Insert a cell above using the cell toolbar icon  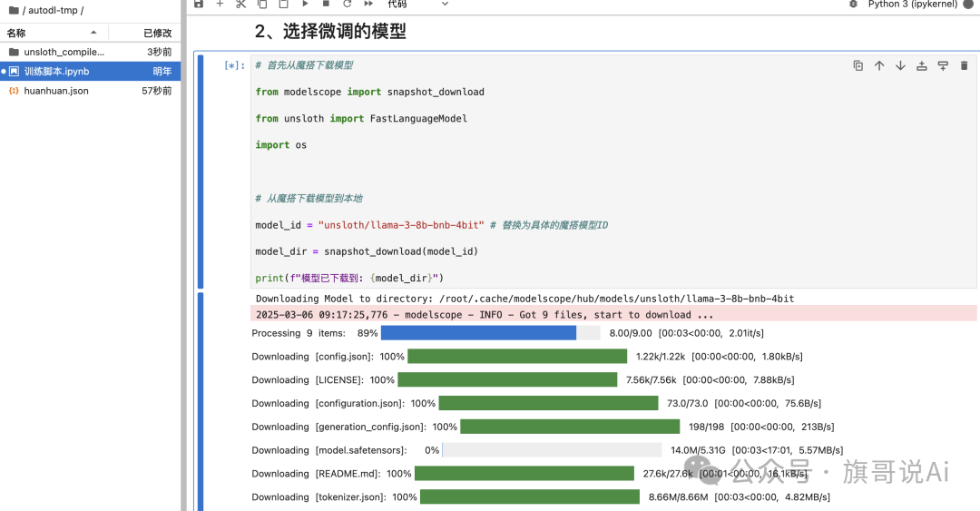click(922, 65)
